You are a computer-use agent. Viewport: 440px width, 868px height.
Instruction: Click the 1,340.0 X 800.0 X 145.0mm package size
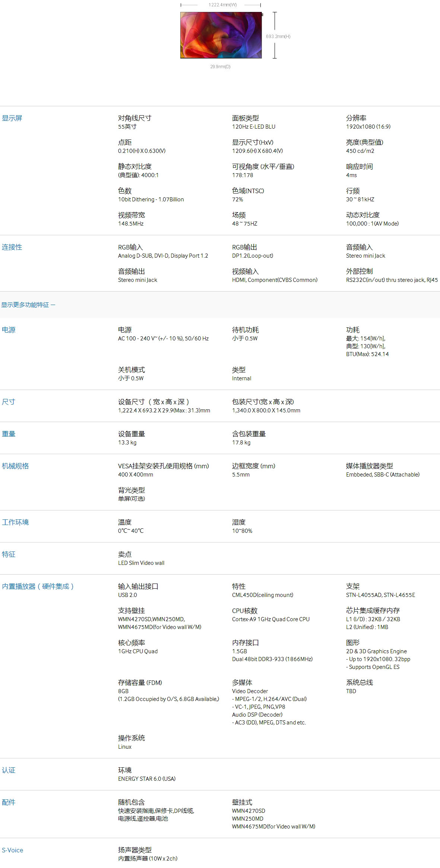pos(266,411)
